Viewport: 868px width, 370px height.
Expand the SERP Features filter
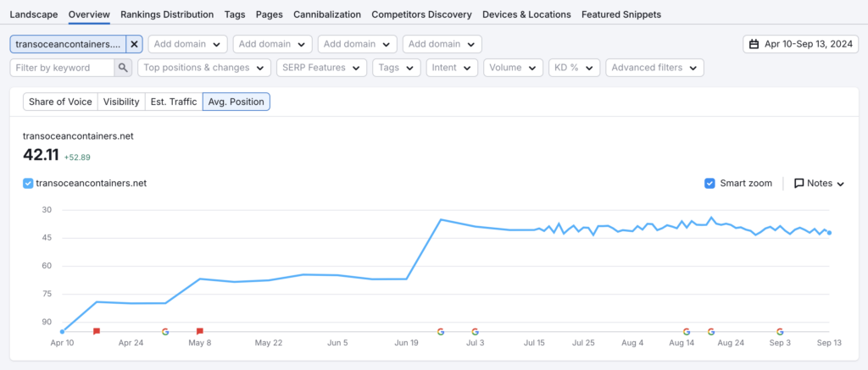pyautogui.click(x=321, y=68)
